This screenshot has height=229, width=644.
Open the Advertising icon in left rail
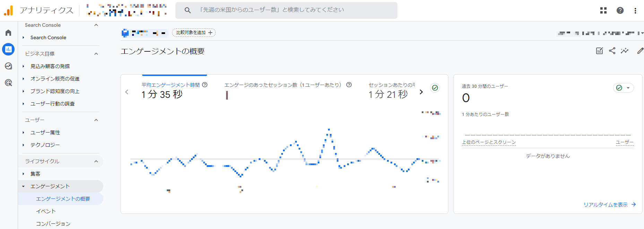(8, 83)
